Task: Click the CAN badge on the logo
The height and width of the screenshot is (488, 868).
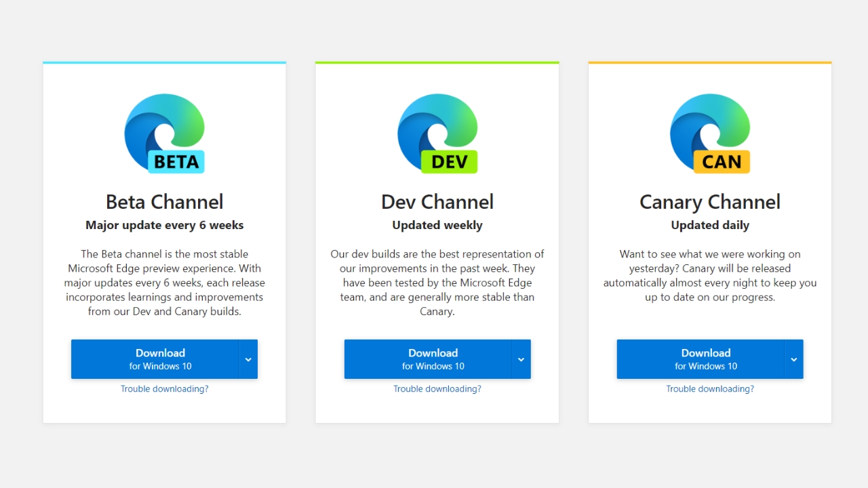Action: pos(722,162)
